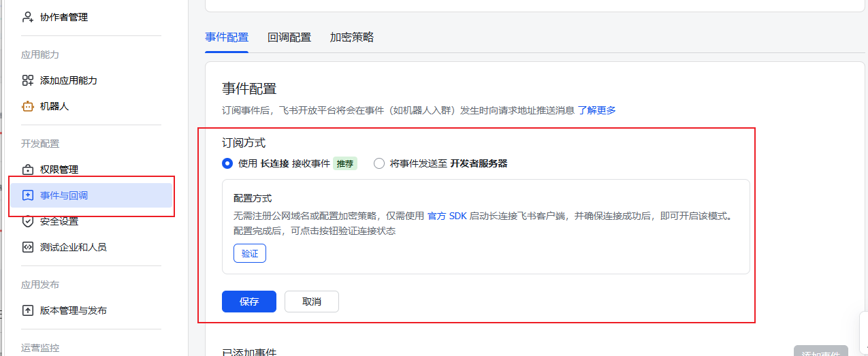Image resolution: width=868 pixels, height=356 pixels.
Task: Click the 应用能力 sidebar section label
Action: (x=40, y=54)
